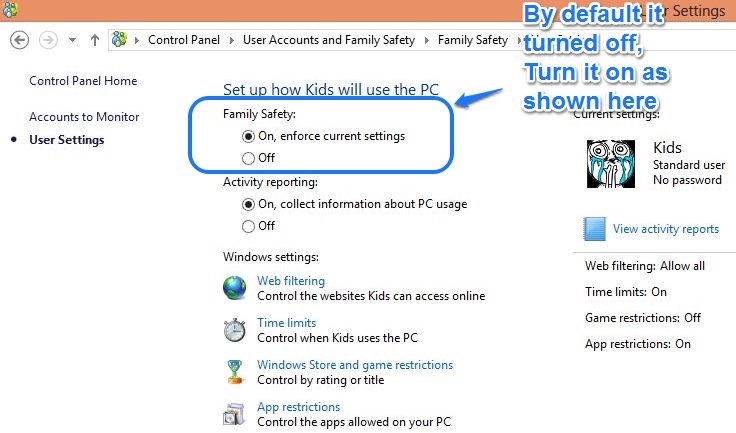Open View activity reports link
Viewport: 736px width, 433px height.
[665, 229]
